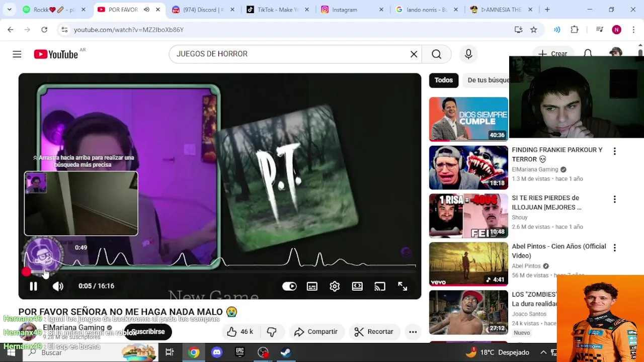644x362 pixels.
Task: Like the video with 46 k thumbs up
Action: pyautogui.click(x=239, y=332)
